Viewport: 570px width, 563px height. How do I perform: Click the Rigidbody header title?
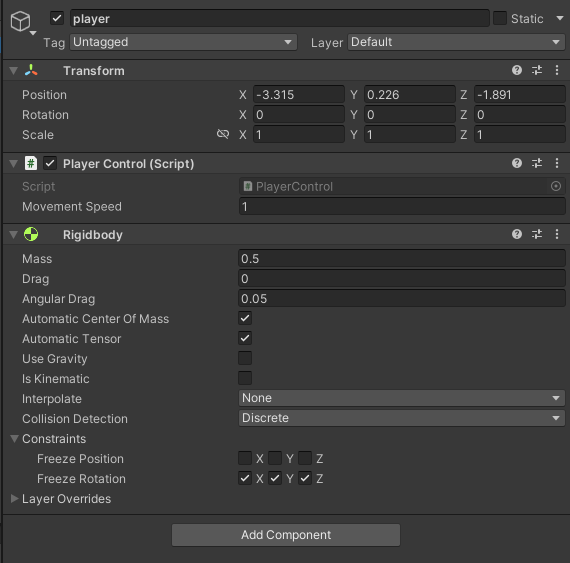(93, 235)
